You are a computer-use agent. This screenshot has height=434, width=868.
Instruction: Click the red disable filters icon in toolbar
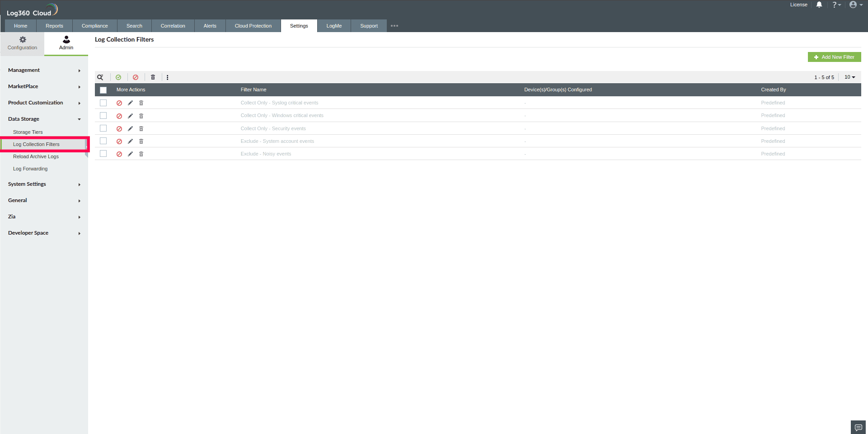[x=136, y=77]
